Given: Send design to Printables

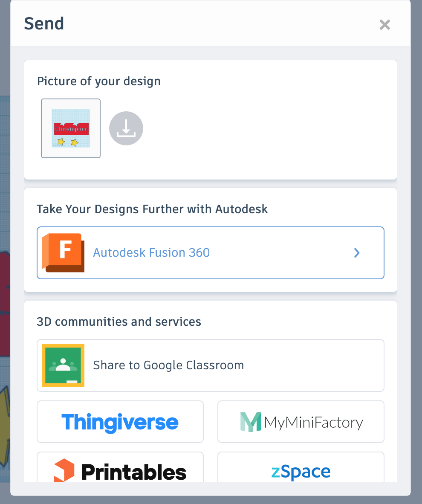Looking at the screenshot, I should pyautogui.click(x=120, y=467).
